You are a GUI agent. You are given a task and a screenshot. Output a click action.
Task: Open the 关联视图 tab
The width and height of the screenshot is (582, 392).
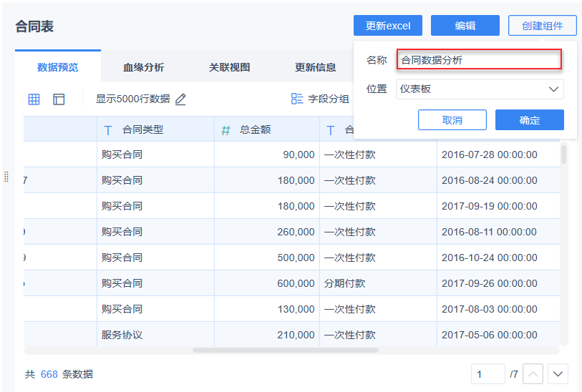click(229, 67)
